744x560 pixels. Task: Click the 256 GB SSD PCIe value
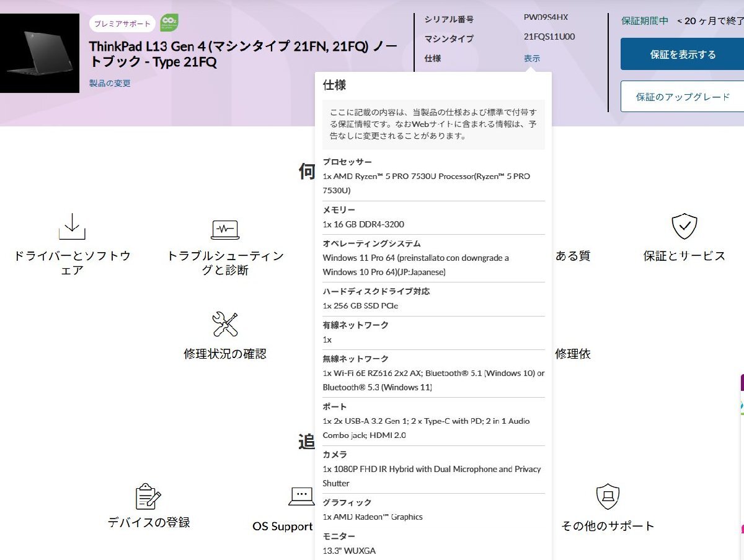coord(361,305)
